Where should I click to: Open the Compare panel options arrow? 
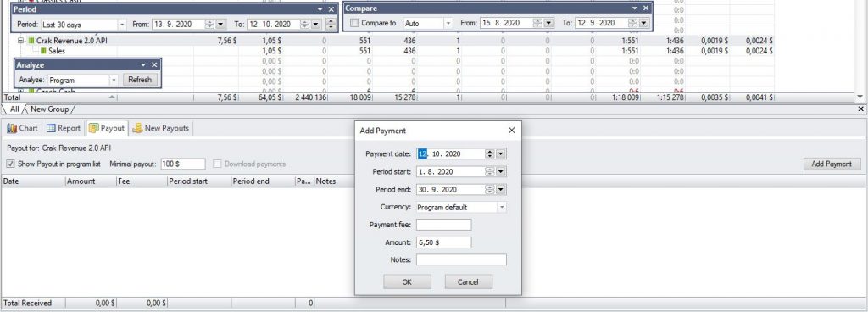point(635,8)
